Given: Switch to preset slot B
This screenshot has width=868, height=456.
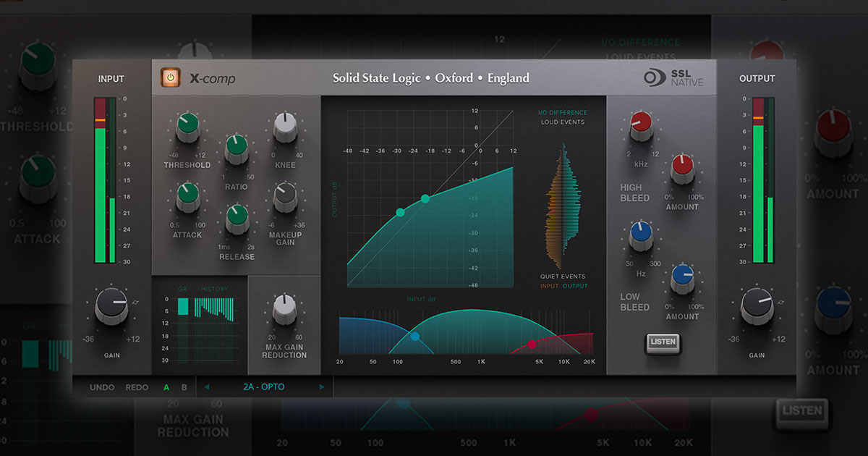Looking at the screenshot, I should (x=184, y=387).
